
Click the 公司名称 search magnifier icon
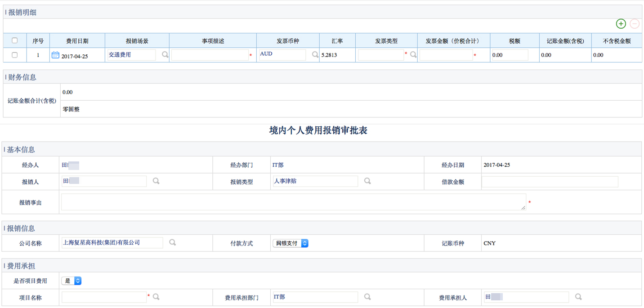(172, 242)
